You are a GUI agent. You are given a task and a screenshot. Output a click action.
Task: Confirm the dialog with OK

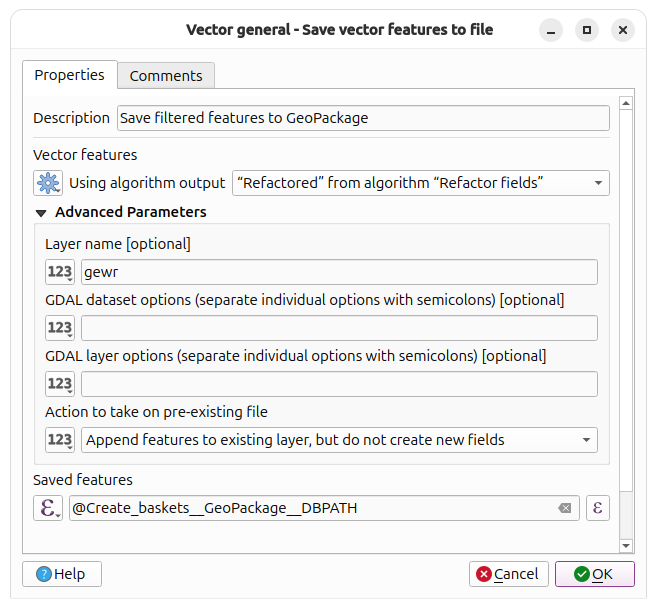coord(595,574)
